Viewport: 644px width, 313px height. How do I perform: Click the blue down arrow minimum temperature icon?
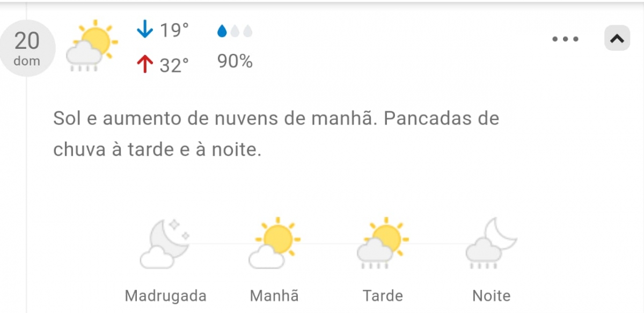[x=145, y=30]
